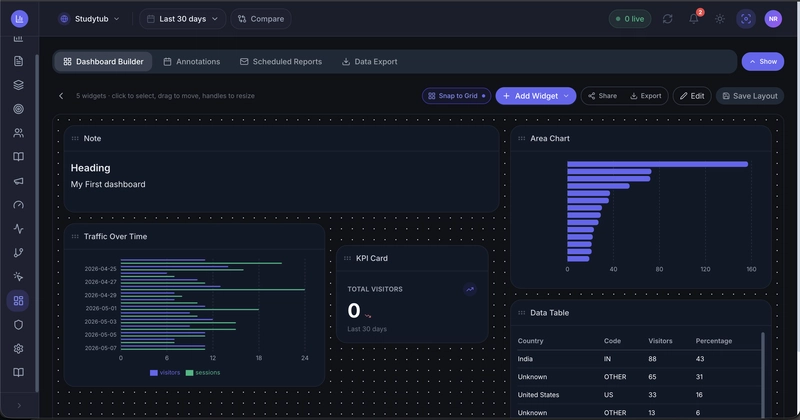Click the Save Layout button
Viewport: 800px width, 420px height.
pyautogui.click(x=750, y=96)
